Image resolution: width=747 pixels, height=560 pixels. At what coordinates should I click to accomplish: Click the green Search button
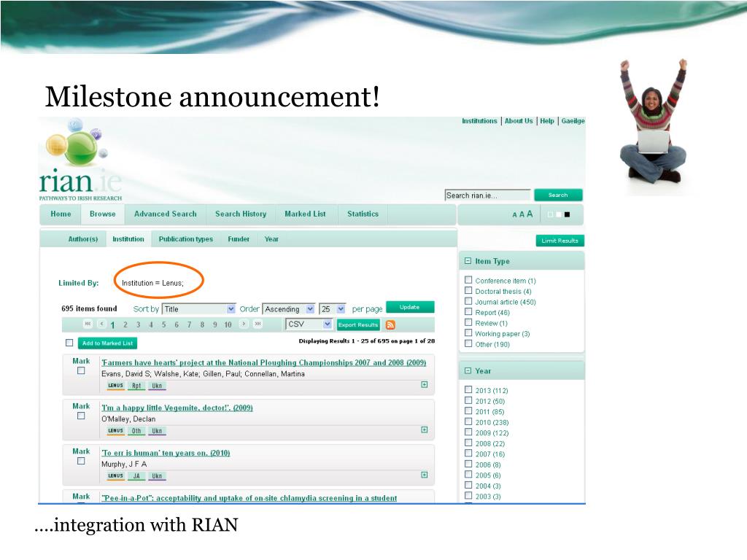[558, 195]
